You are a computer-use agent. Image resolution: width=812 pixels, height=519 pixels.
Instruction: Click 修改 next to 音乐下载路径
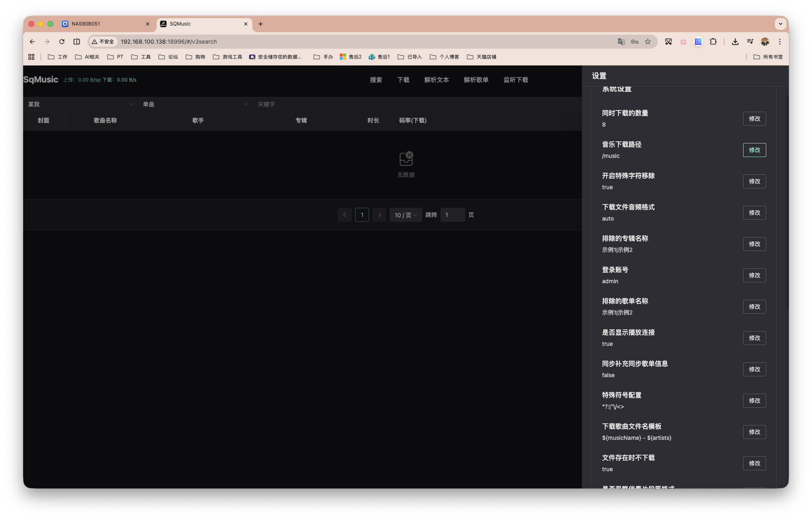(x=754, y=150)
